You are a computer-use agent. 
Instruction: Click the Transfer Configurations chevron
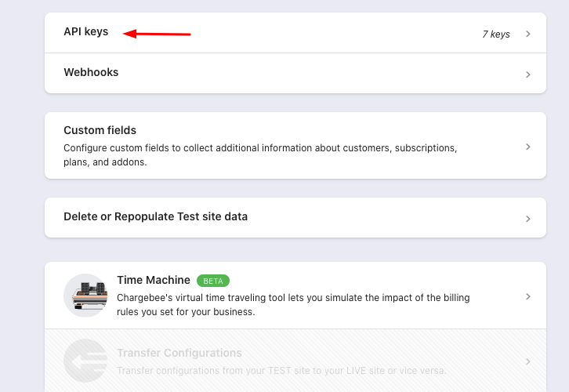(528, 361)
